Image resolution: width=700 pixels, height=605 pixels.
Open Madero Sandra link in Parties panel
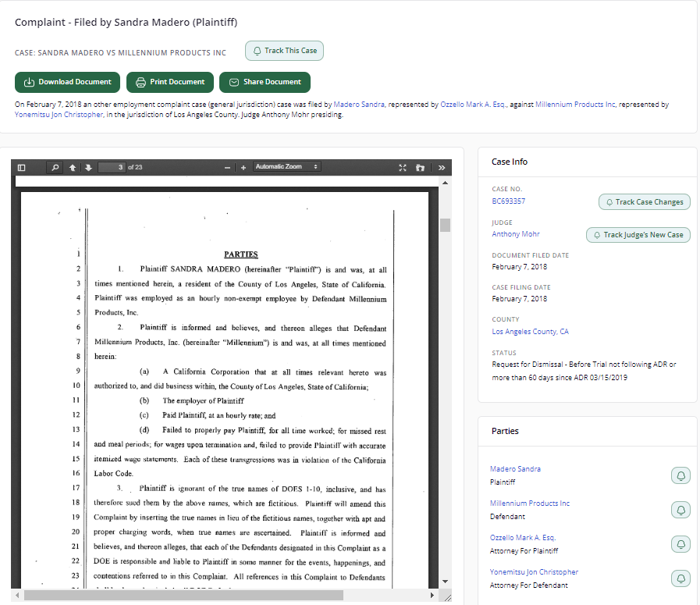pos(515,469)
